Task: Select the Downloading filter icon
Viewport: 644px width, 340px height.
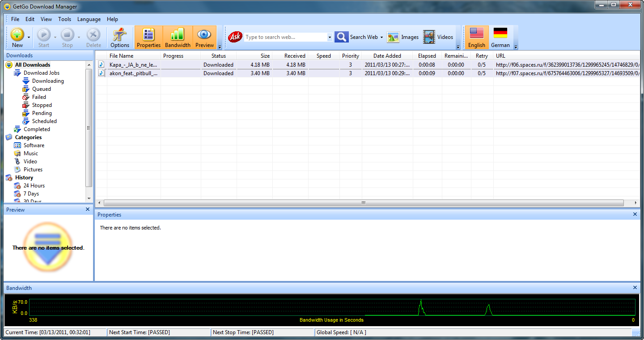Action: point(26,81)
